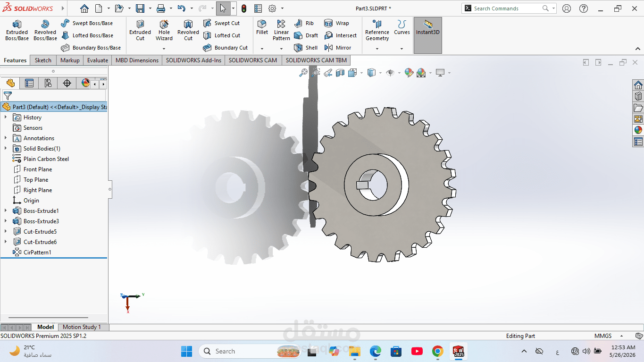Image resolution: width=644 pixels, height=362 pixels.
Task: Choose the Boundary Boss/Base command
Action: tap(91, 48)
